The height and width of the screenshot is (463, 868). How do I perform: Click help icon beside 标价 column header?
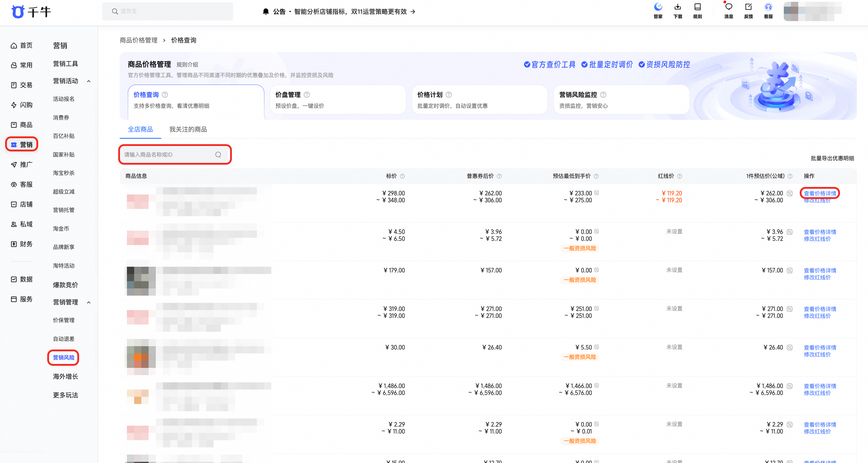pos(402,176)
